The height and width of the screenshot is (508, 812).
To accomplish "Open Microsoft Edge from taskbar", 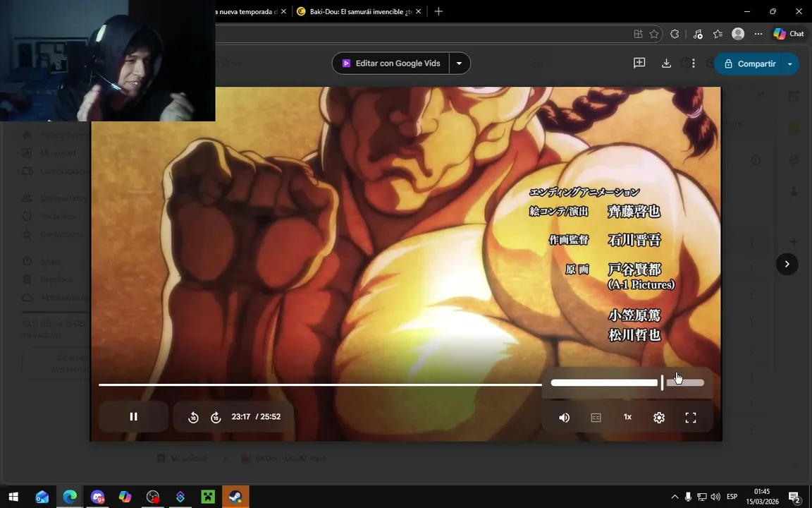I will [70, 497].
